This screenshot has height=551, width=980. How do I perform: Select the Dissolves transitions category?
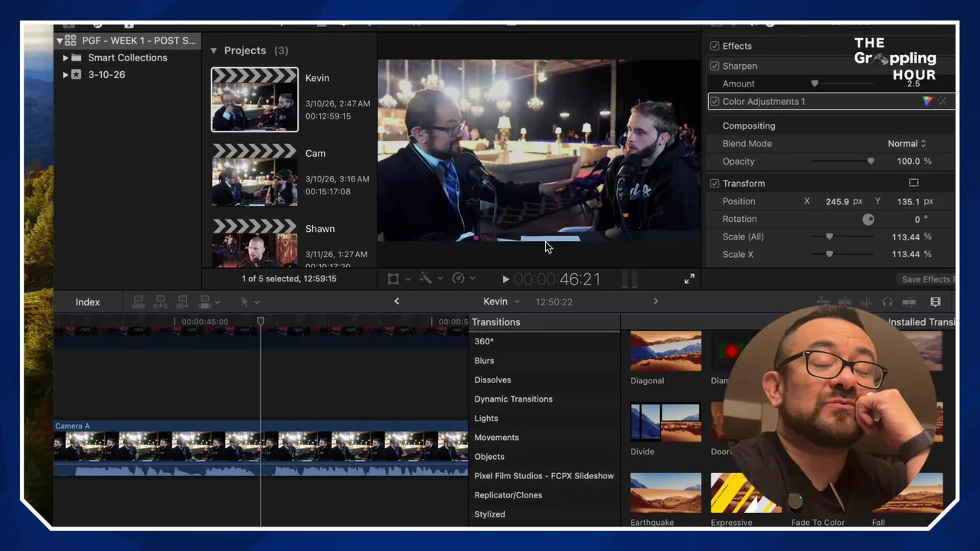point(492,380)
